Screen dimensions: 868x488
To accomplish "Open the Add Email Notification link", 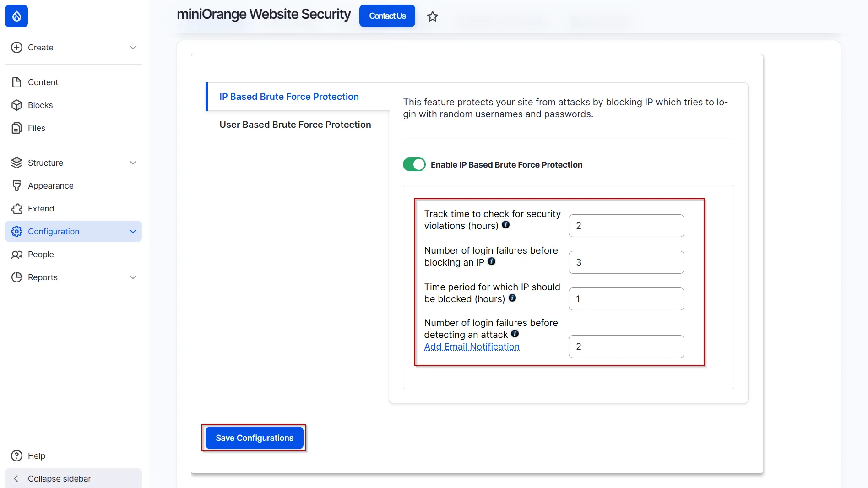I will tap(472, 347).
